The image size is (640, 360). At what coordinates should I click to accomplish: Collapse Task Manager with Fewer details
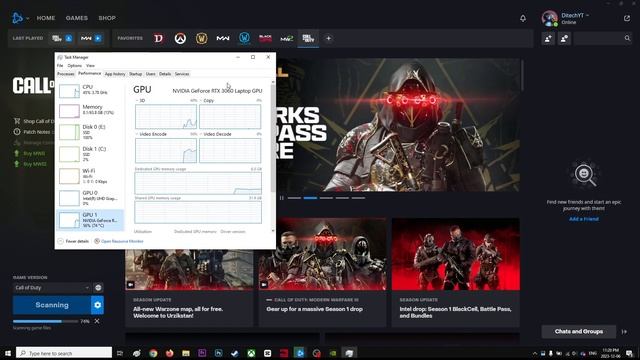73,241
